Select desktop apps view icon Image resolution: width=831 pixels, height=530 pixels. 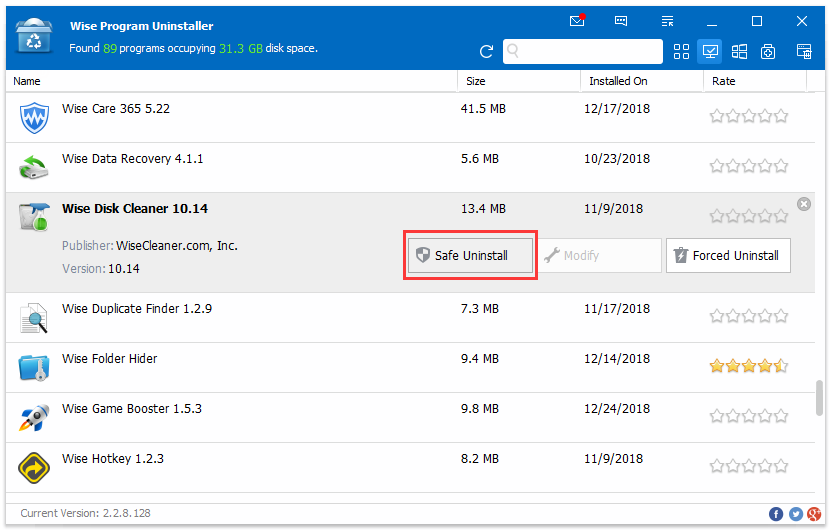[x=710, y=51]
